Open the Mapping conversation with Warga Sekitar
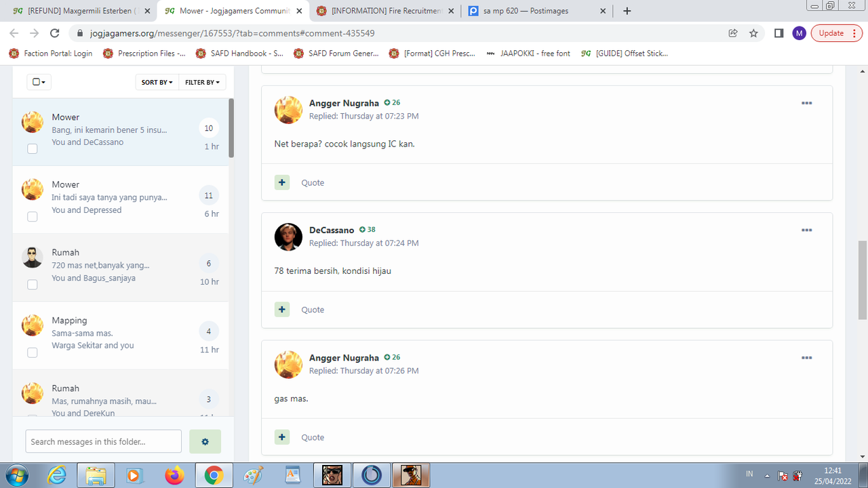868x488 pixels. point(121,335)
